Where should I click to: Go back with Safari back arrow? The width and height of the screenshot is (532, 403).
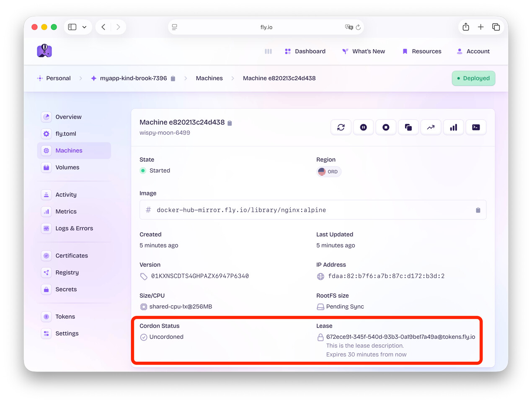coord(103,27)
